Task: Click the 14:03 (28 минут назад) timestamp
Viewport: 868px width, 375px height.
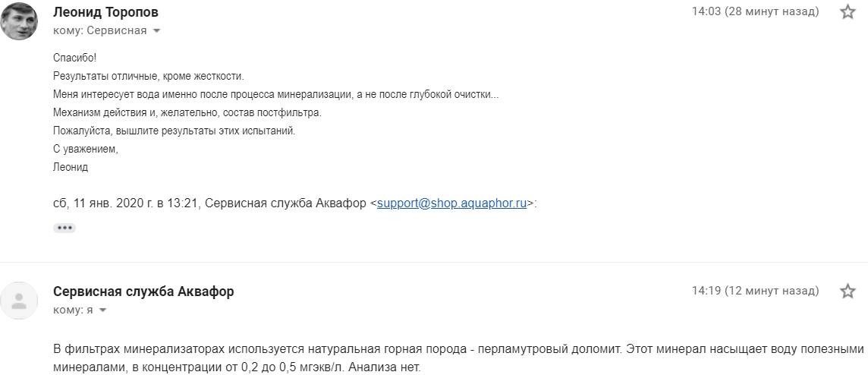Action: pyautogui.click(x=755, y=12)
